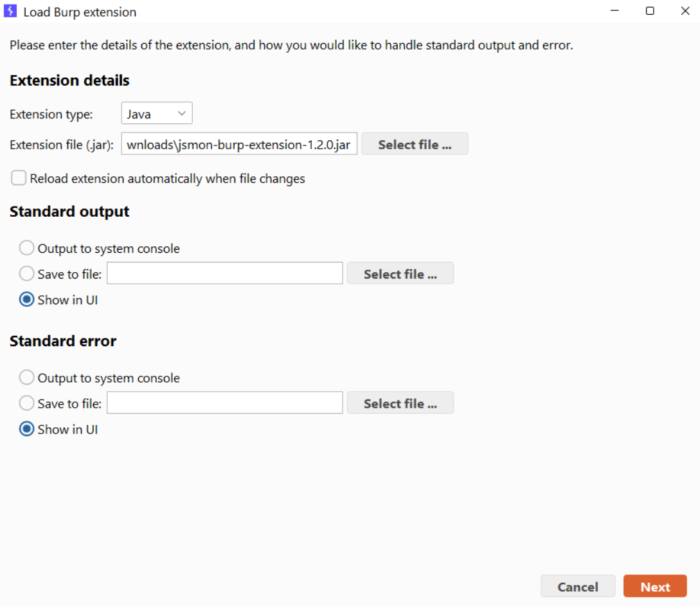The height and width of the screenshot is (606, 700).
Task: Click the Standard error file path text field
Action: tap(224, 403)
